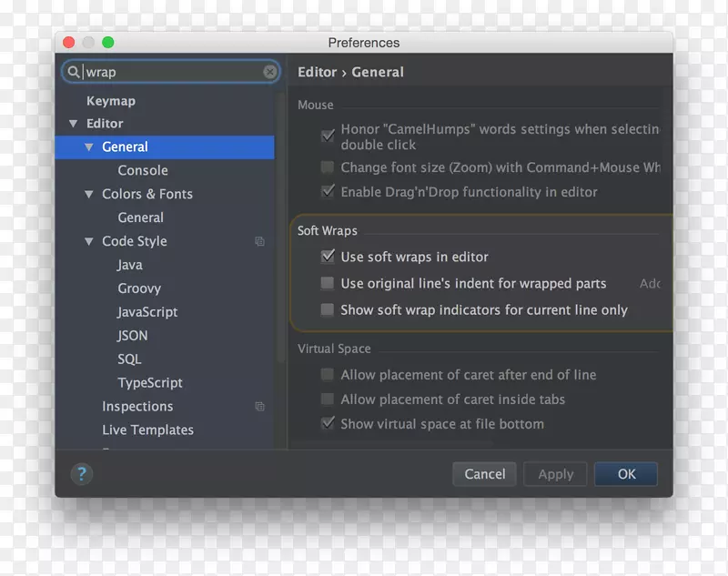This screenshot has height=576, width=728.
Task: Uncheck Enable Drag'n'Drop functionality in editor
Action: (325, 192)
